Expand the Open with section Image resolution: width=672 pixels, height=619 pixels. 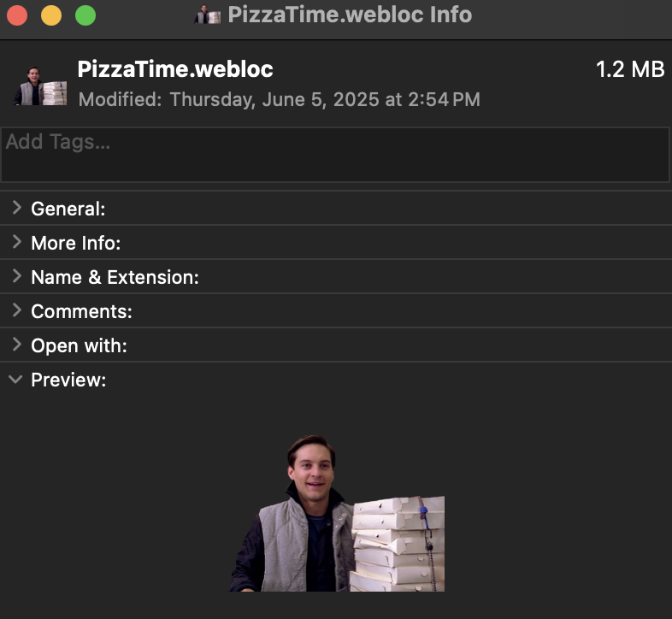click(17, 345)
